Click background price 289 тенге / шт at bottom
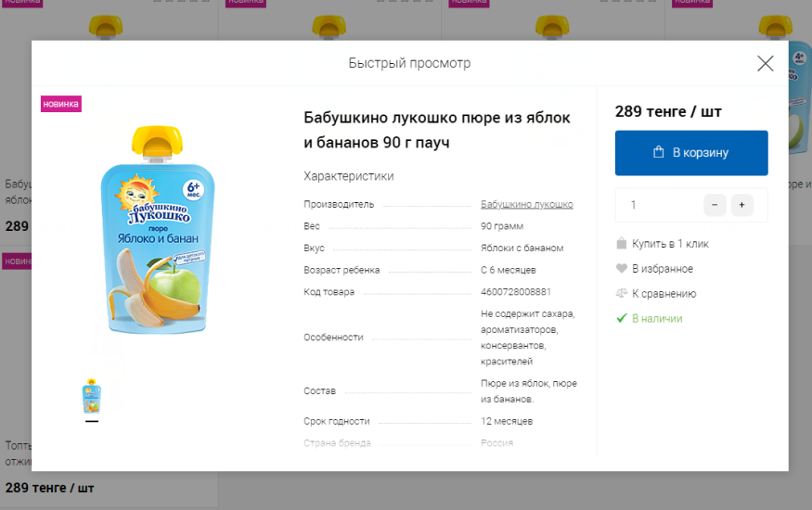 (x=50, y=488)
